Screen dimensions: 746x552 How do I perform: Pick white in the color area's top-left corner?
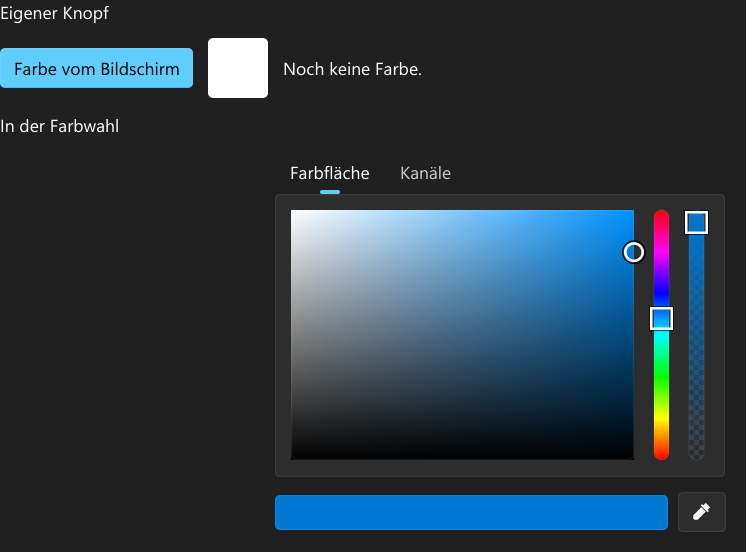[x=294, y=213]
